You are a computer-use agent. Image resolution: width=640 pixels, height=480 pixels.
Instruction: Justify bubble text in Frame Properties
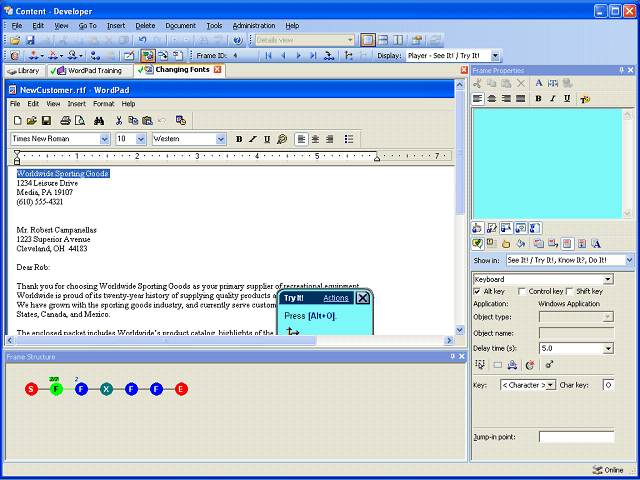[x=521, y=99]
